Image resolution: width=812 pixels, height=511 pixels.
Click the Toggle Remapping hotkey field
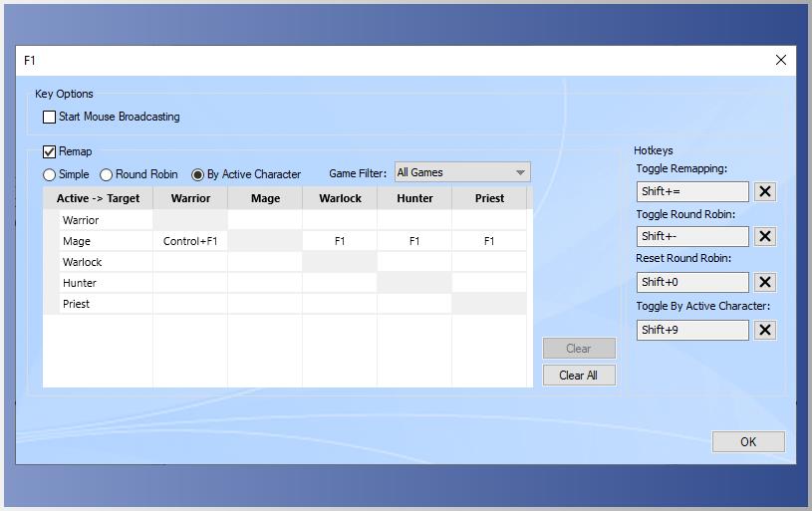coord(692,191)
